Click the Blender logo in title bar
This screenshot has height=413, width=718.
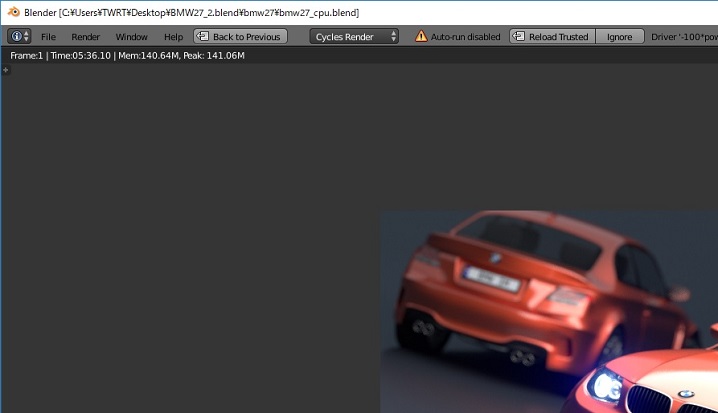[x=14, y=12]
